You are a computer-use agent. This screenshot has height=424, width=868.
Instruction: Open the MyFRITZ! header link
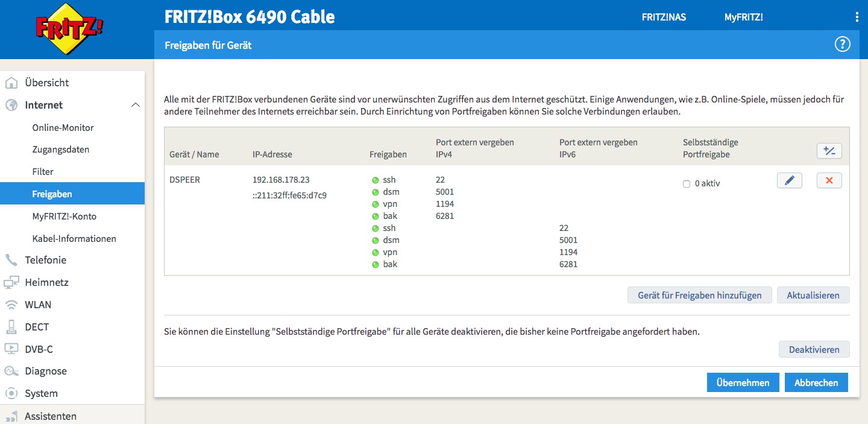[x=743, y=17]
